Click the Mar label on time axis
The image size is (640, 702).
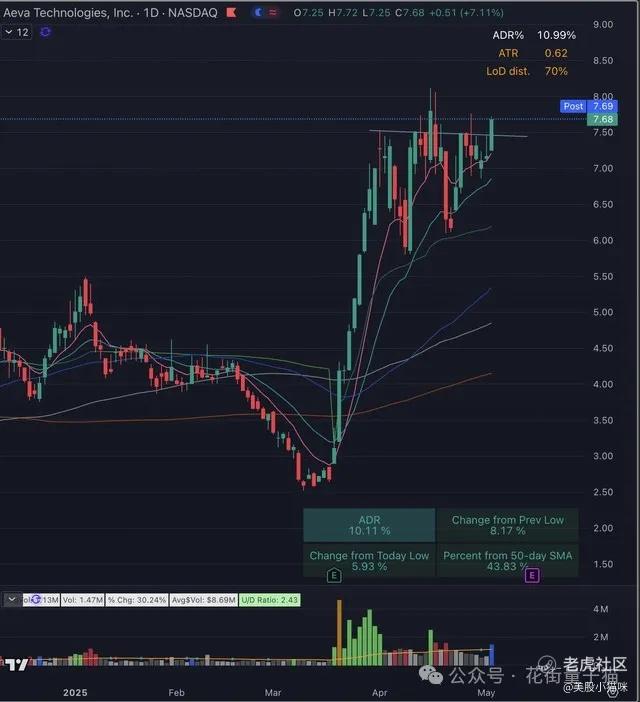pyautogui.click(x=273, y=693)
